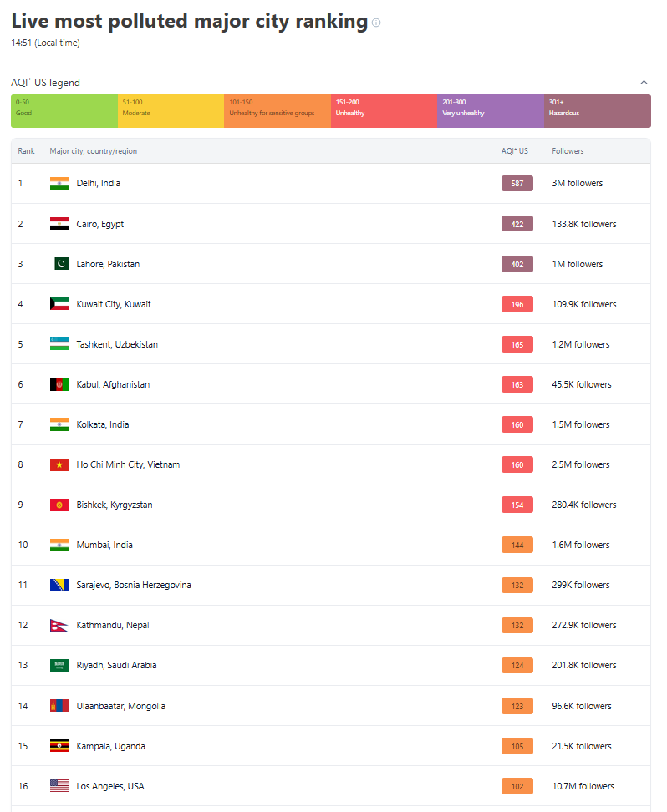The height and width of the screenshot is (812, 667).
Task: Open the Tashkent, Uzbekistan city link
Action: pos(117,344)
